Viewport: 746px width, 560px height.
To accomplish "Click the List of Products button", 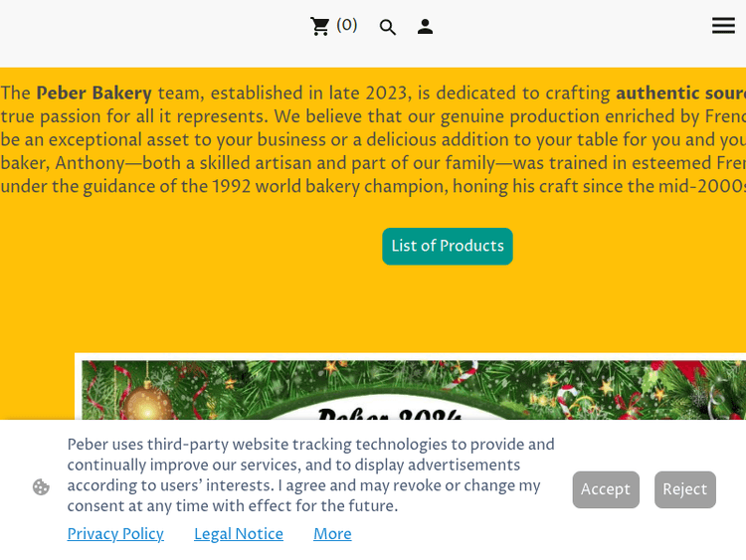I will [448, 247].
